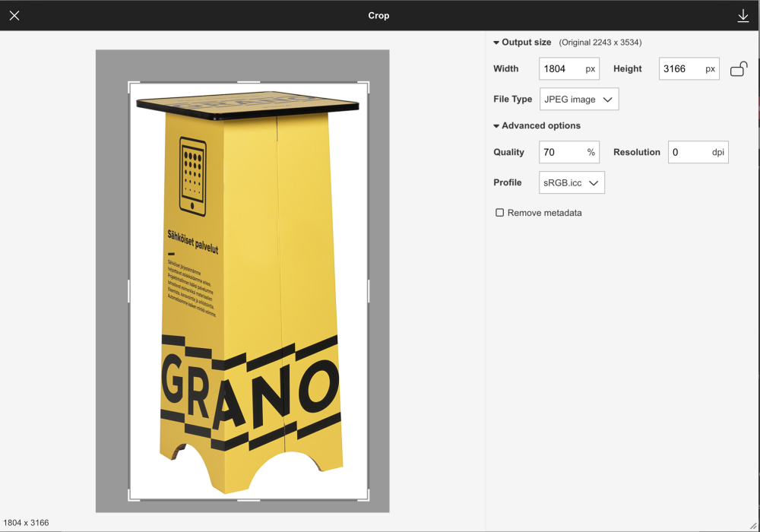
Task: Click the top edge crop handle
Action: pos(249,82)
